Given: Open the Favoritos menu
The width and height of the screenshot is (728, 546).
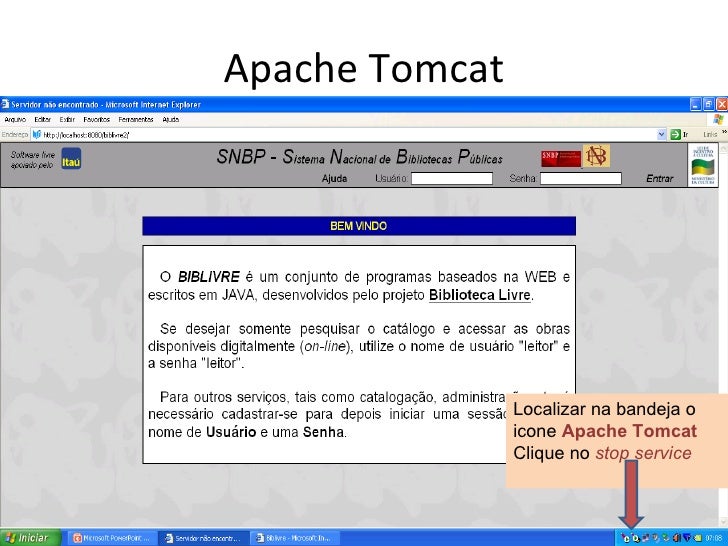Looking at the screenshot, I should (97, 120).
